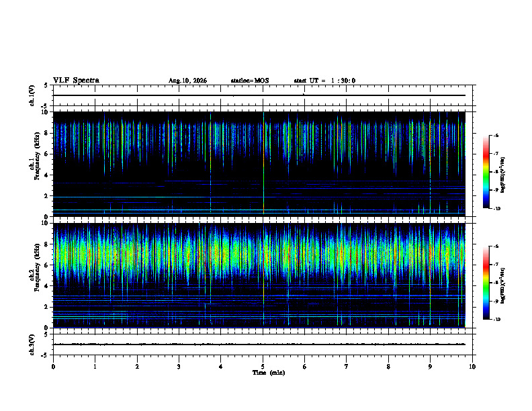Click the ch.2 "Frequency (kHz)" axis label
This screenshot has width=532, height=411.
(38, 267)
